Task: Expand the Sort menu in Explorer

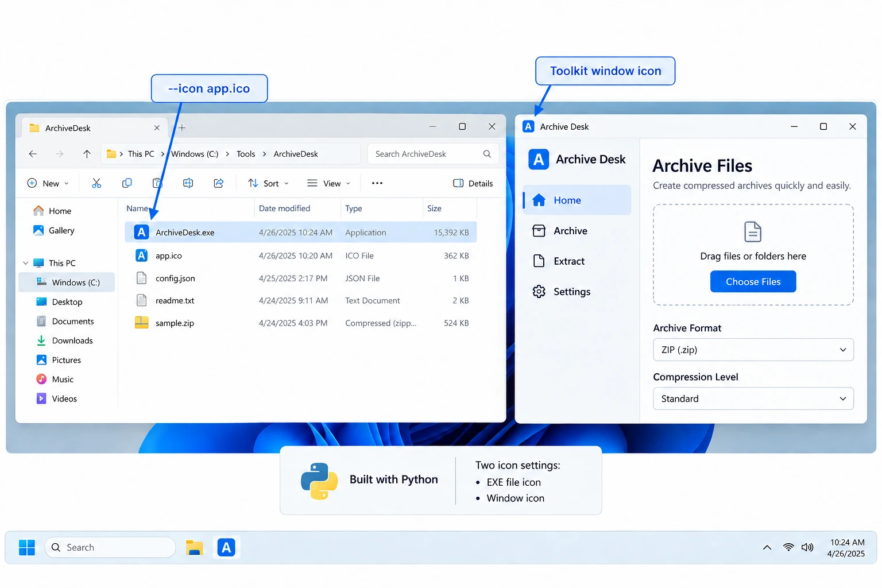Action: click(268, 183)
